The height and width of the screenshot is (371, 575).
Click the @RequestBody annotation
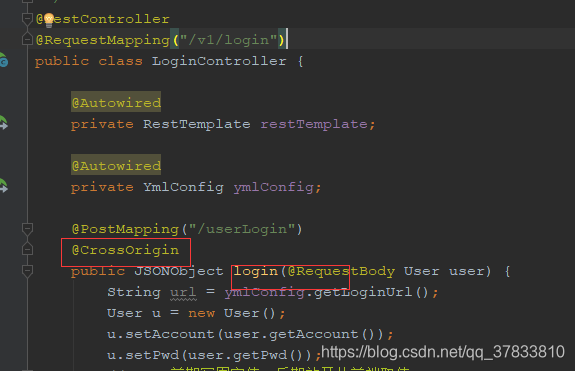click(x=341, y=271)
